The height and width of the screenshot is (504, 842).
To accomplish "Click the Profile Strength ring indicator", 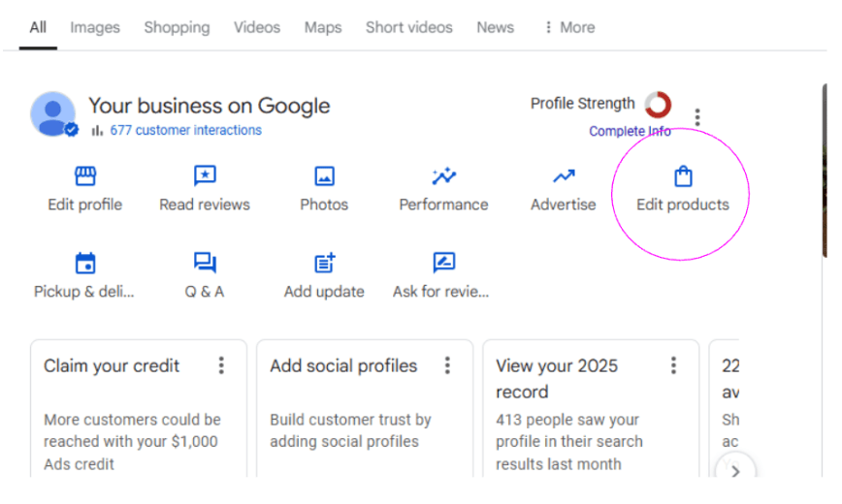I will 658,105.
